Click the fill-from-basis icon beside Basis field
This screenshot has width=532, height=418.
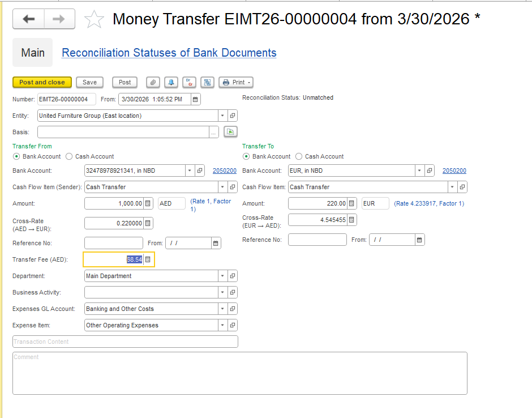coord(230,132)
